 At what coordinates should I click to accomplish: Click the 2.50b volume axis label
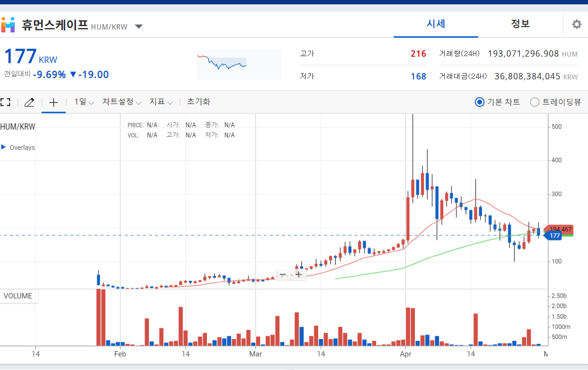pos(559,296)
